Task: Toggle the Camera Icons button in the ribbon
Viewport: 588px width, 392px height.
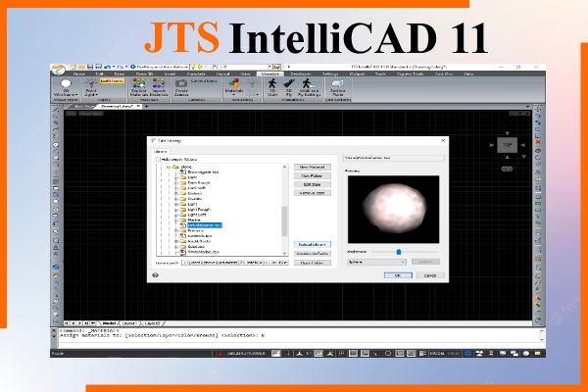Action: coord(204,81)
